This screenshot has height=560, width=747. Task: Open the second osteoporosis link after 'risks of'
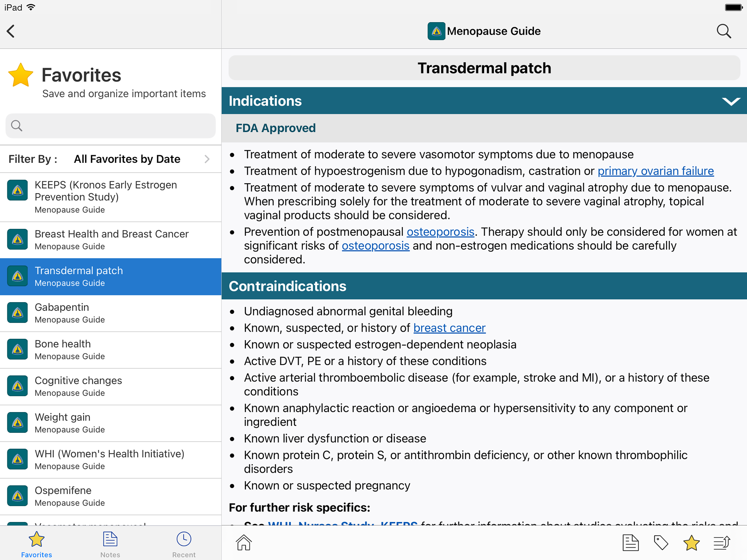tap(375, 246)
